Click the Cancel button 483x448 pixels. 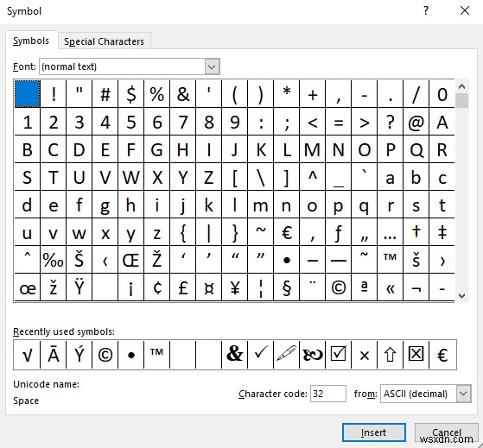click(447, 432)
